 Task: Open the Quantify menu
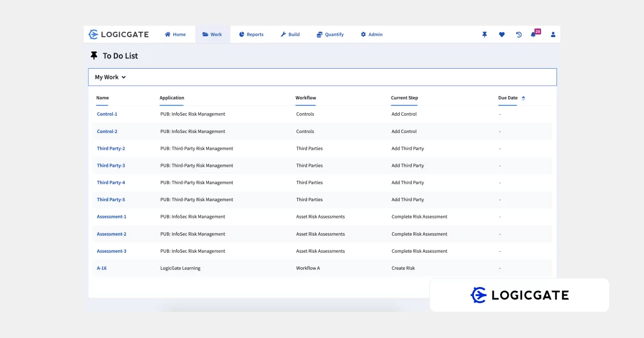click(x=330, y=34)
